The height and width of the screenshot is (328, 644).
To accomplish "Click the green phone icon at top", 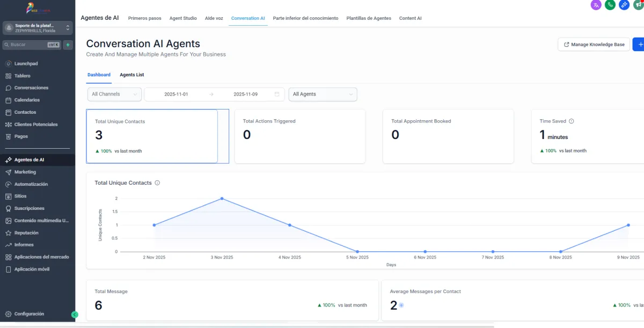I will click(x=610, y=5).
